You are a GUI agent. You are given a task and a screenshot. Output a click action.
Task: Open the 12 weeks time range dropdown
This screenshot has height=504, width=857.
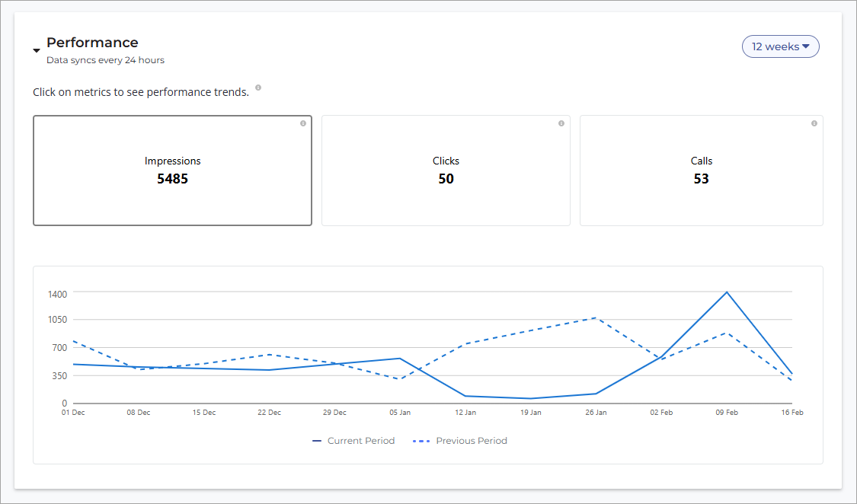click(x=780, y=46)
